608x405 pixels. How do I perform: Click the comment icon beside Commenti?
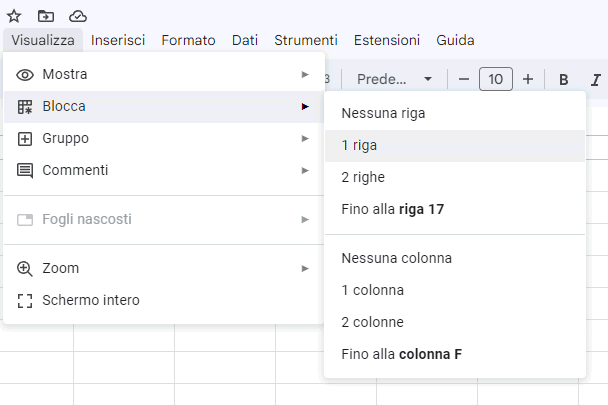[25, 171]
